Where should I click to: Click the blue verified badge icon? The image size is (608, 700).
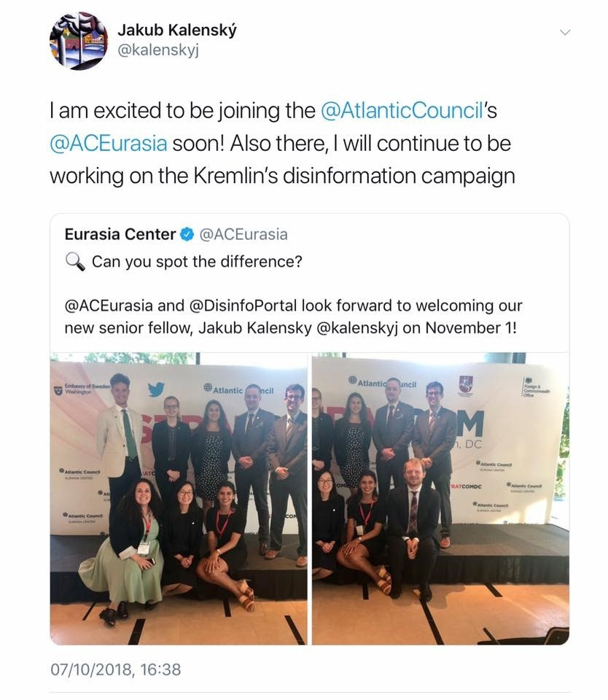click(x=187, y=234)
